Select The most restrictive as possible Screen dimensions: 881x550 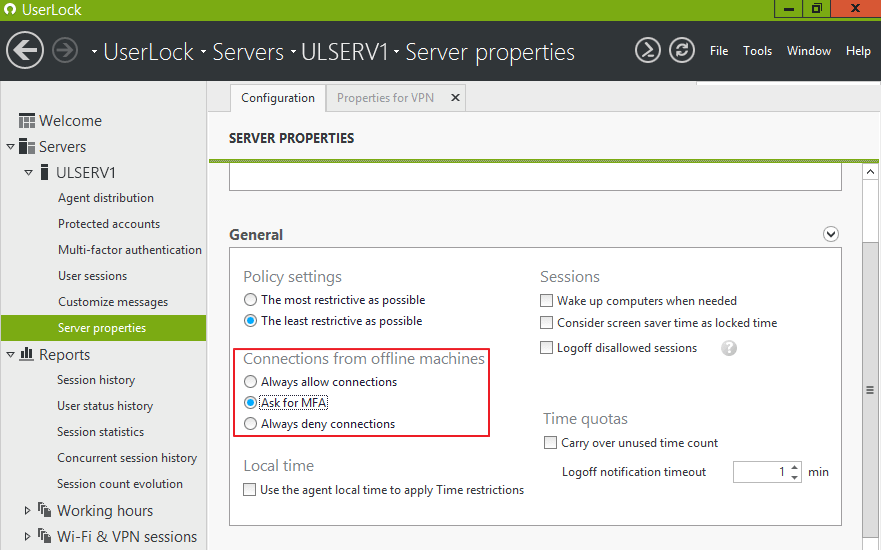(251, 300)
